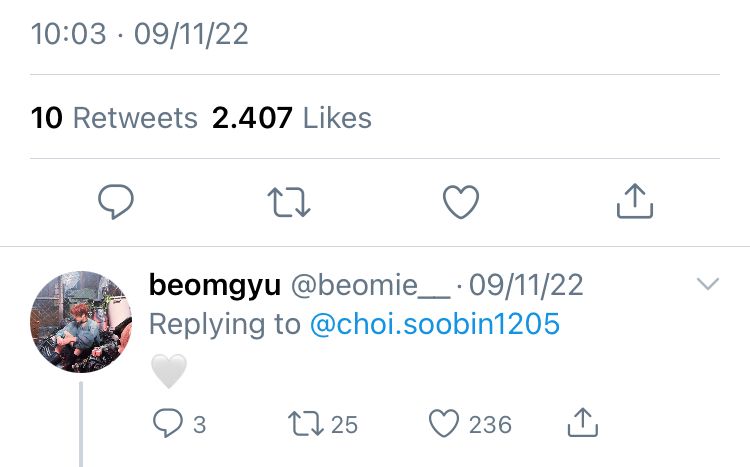View the 10 Retweets list
Image resolution: width=750 pixels, height=467 pixels.
[114, 118]
